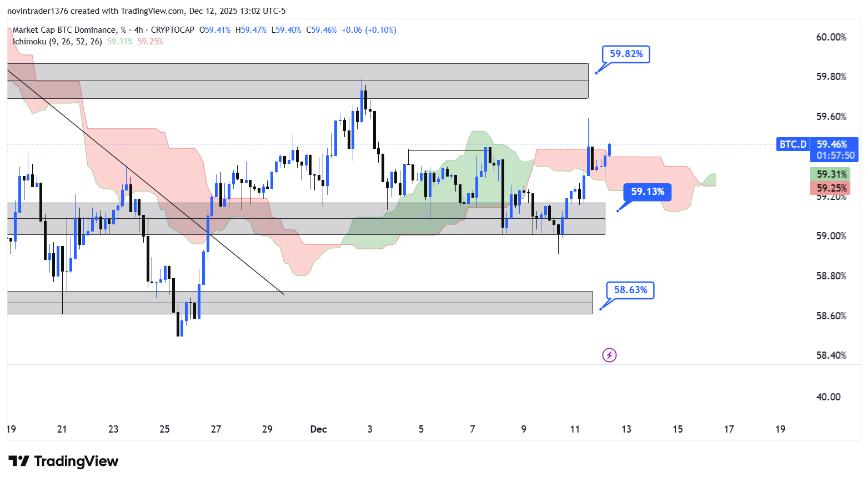
Task: Click the BTC.D symbol tag
Action: 792,144
